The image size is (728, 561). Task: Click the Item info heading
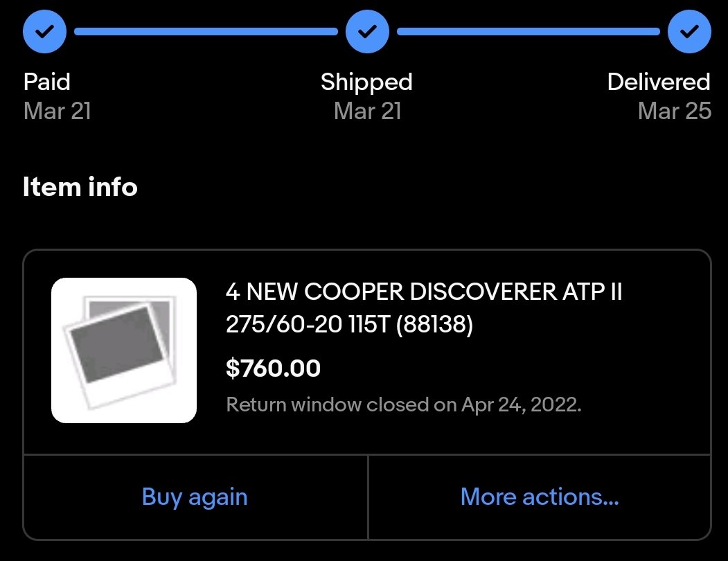pyautogui.click(x=80, y=187)
